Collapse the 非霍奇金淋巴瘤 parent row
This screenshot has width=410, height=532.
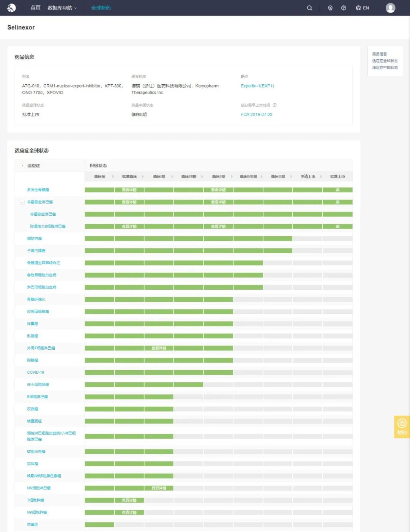click(22, 202)
